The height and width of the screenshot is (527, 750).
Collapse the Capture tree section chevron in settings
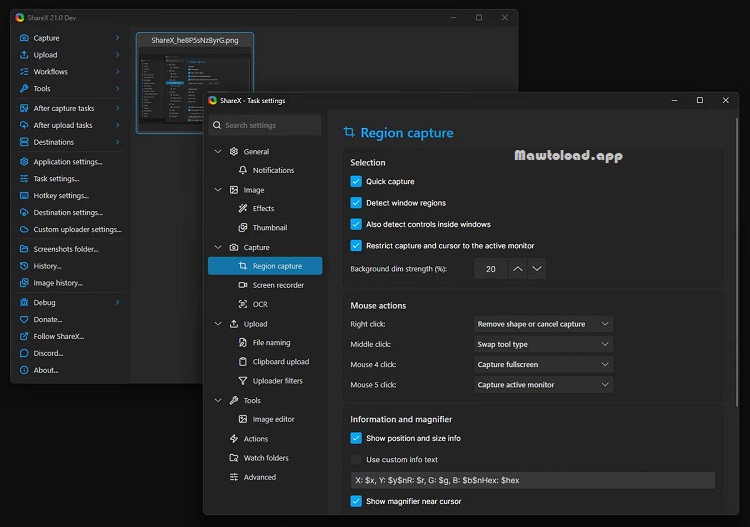218,247
